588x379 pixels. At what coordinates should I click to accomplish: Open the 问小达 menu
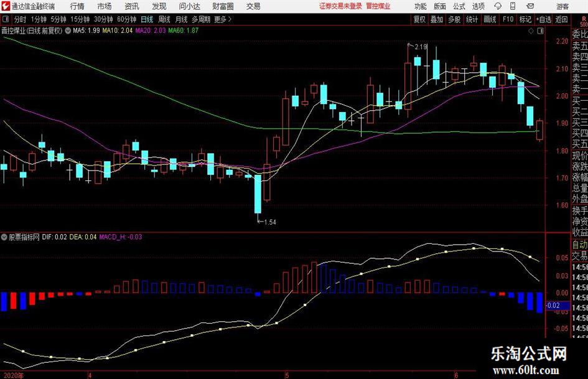click(x=189, y=6)
